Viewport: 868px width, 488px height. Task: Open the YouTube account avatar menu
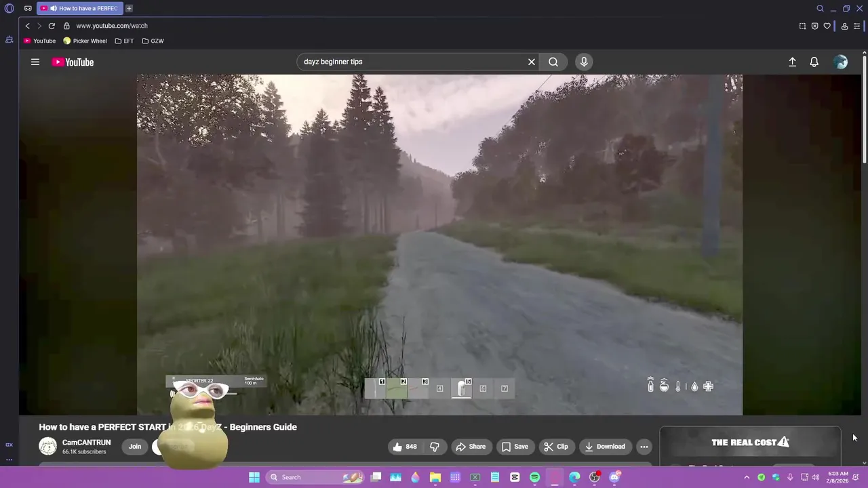tap(841, 62)
